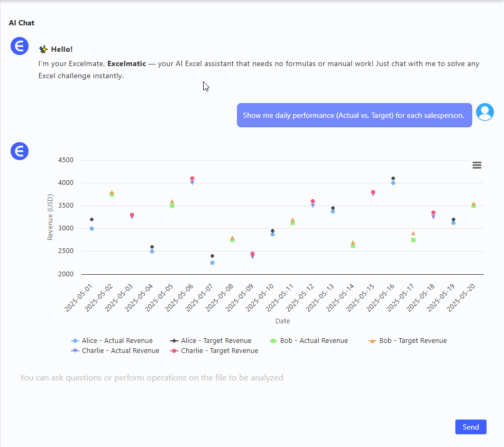Click the AI Chat panel heading

pos(22,23)
